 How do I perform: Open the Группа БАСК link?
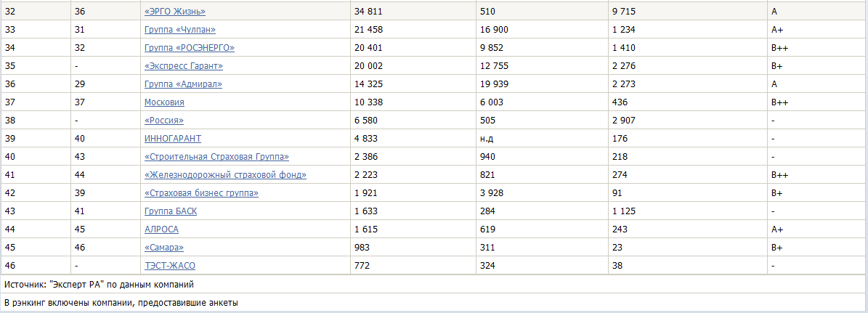171,211
